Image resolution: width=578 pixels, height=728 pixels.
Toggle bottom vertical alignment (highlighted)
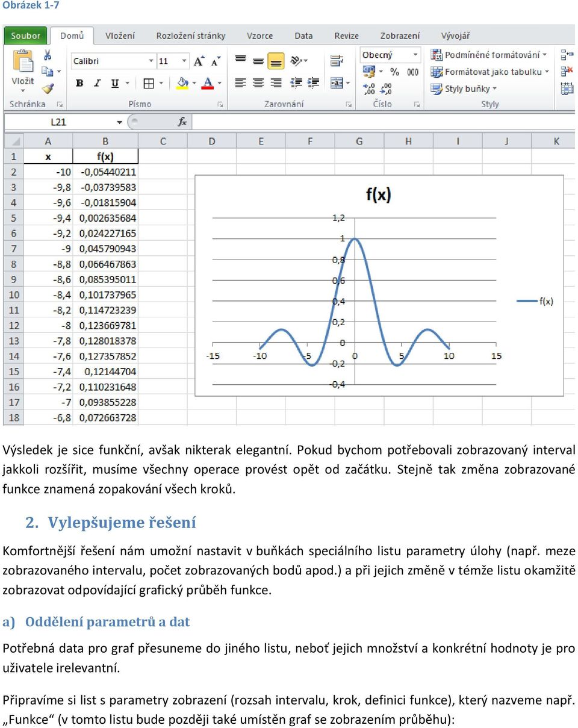click(x=276, y=60)
